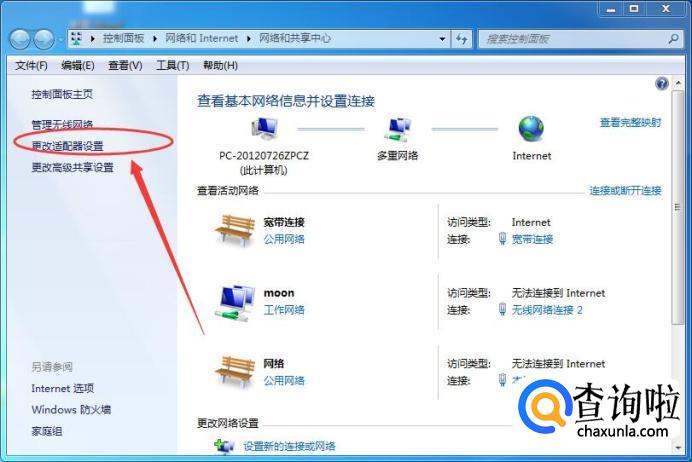Click the 宽带连接 park bench icon
The height and width of the screenshot is (462, 692).
point(235,230)
